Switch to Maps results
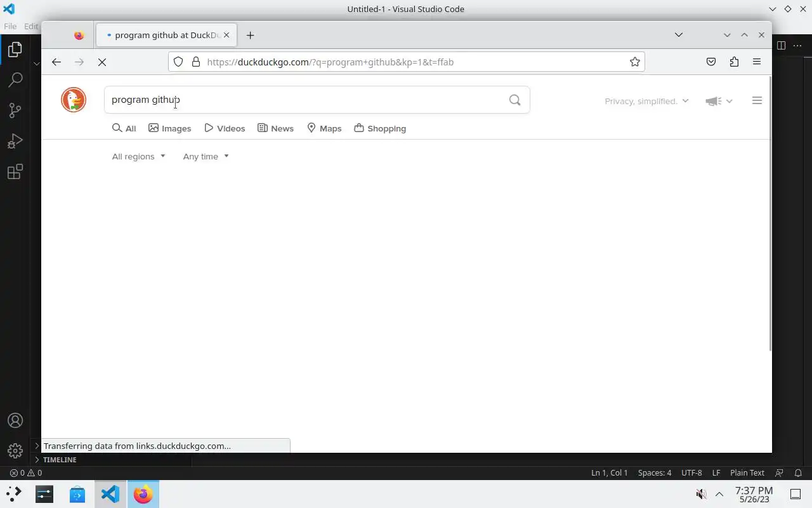The height and width of the screenshot is (508, 812). pos(324,128)
